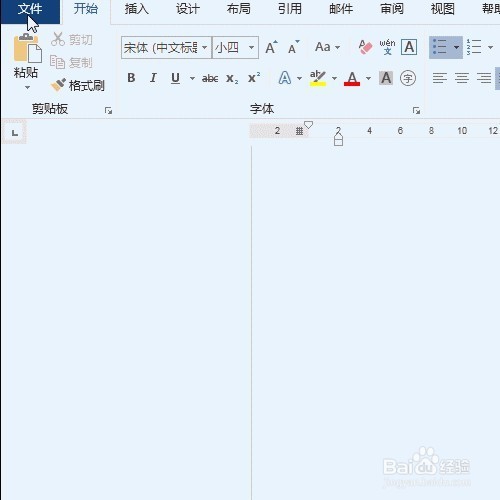Expand the font name dropdown arrow
Viewport: 500px width, 500px height.
click(x=205, y=48)
